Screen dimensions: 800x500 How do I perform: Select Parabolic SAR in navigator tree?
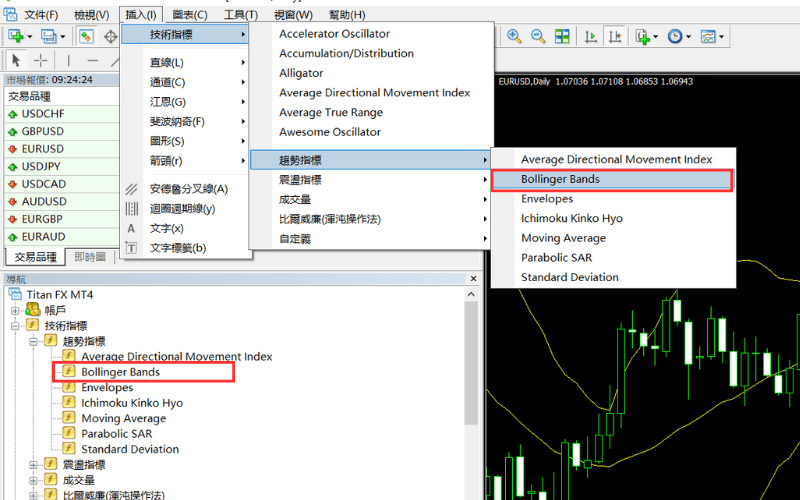116,434
